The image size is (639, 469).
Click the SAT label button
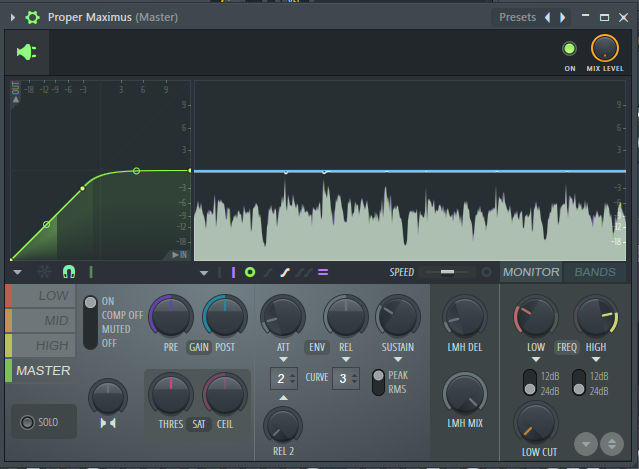pos(198,425)
